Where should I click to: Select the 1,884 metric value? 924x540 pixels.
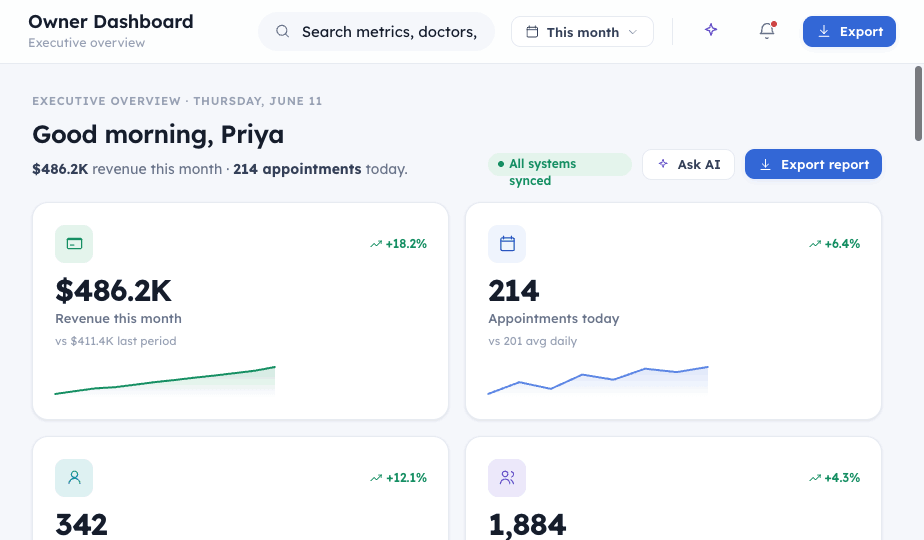pyautogui.click(x=527, y=525)
